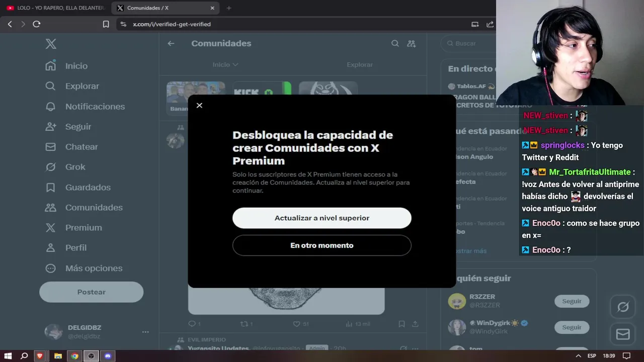Switch to LOLO - YO RAPERO tab
This screenshot has height=362, width=644.
[x=55, y=8]
